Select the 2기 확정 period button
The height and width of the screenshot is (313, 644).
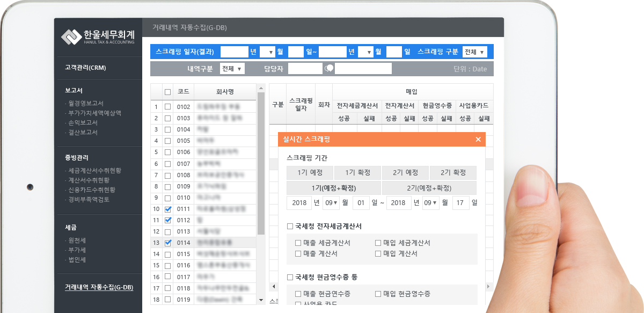453,173
